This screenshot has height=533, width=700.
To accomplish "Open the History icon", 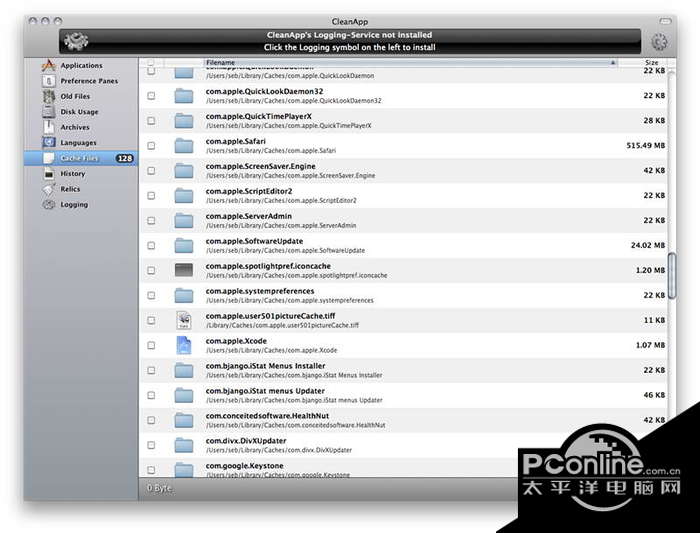I will coord(48,174).
